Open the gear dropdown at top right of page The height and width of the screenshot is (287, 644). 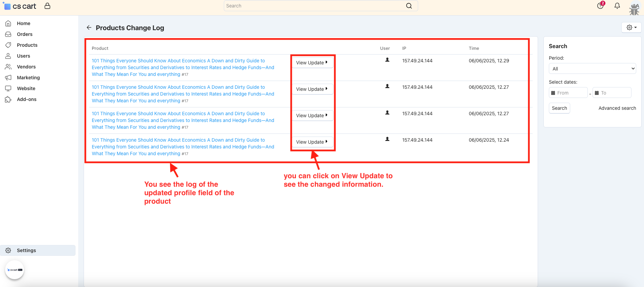(x=631, y=27)
